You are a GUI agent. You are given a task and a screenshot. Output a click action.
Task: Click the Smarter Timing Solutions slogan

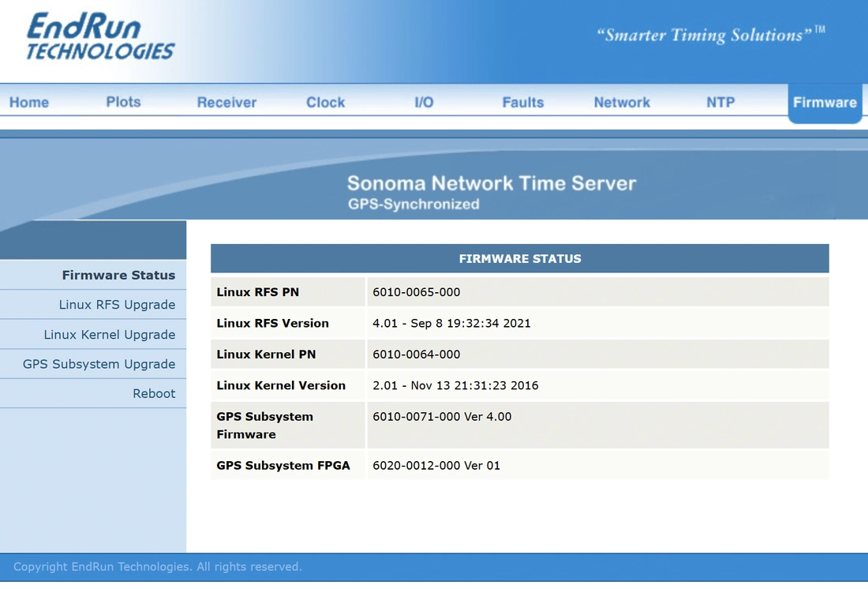pos(711,35)
